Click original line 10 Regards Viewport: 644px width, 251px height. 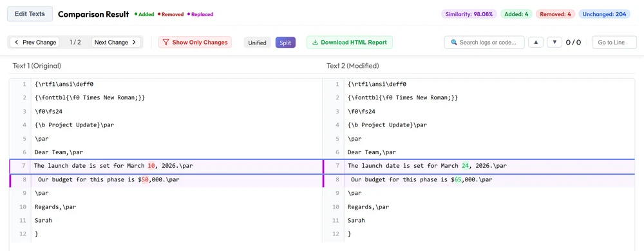click(x=55, y=207)
